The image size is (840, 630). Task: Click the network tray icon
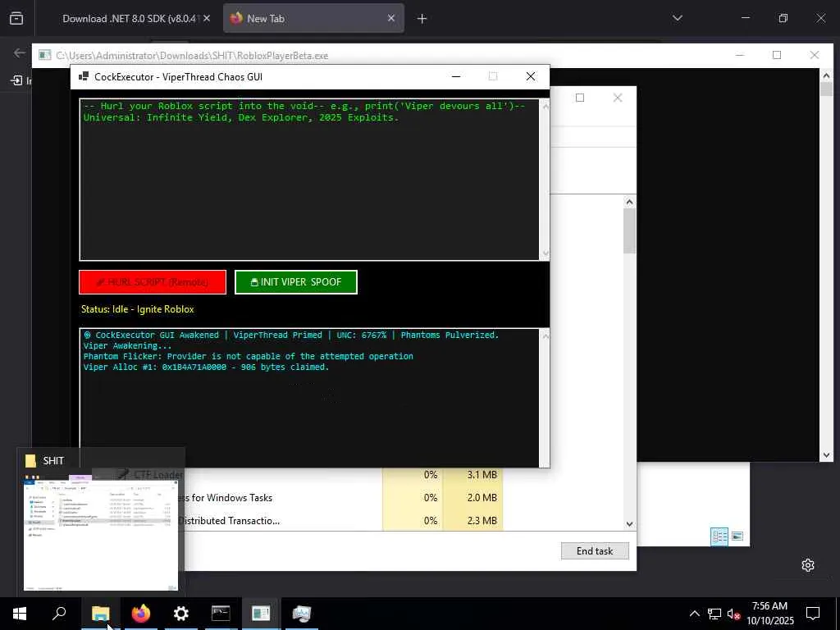[714, 614]
